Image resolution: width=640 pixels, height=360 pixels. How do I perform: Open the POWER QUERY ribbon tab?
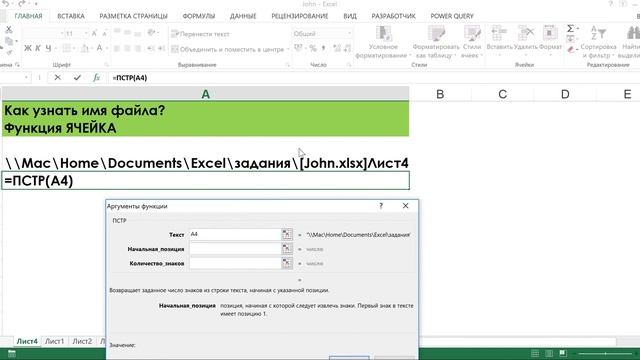click(x=452, y=16)
